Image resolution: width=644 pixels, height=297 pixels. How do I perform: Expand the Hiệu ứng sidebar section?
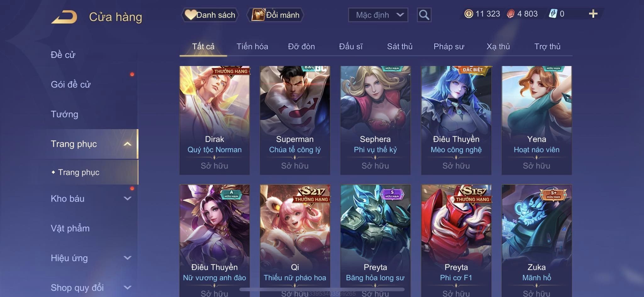(127, 258)
